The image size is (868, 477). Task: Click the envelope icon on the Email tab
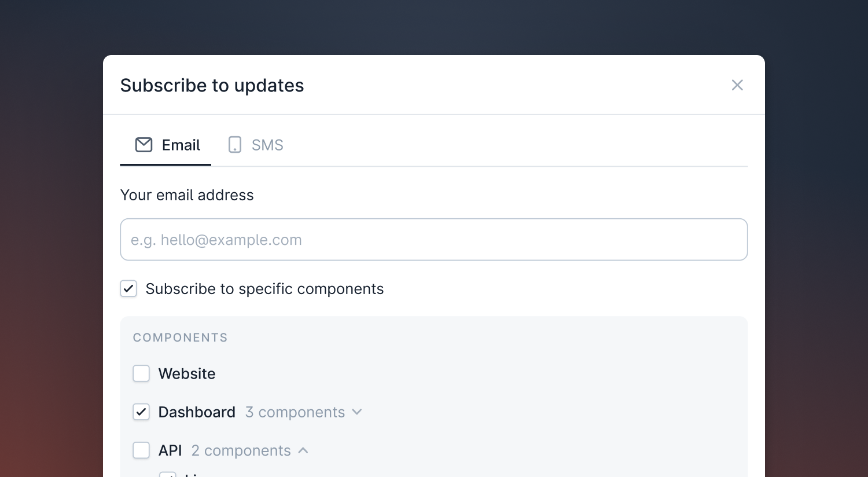point(144,145)
